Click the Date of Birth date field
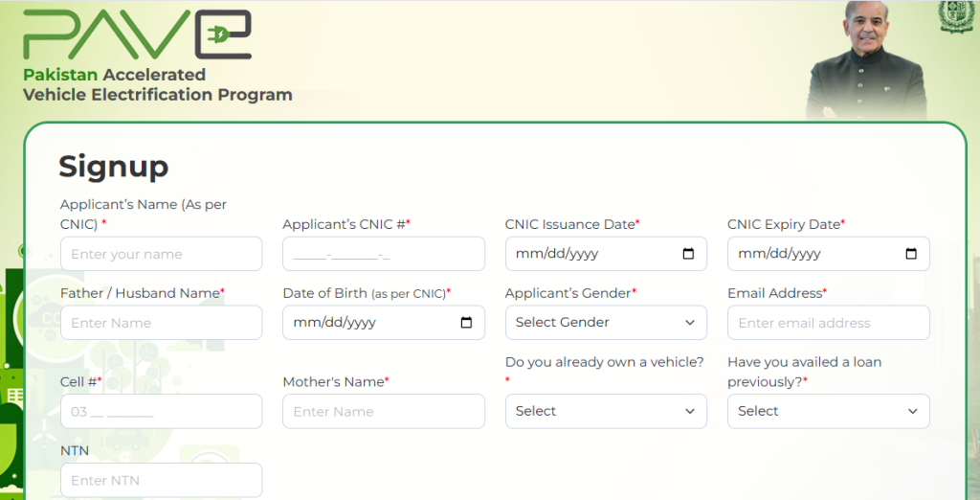The width and height of the screenshot is (980, 500). tap(354, 323)
